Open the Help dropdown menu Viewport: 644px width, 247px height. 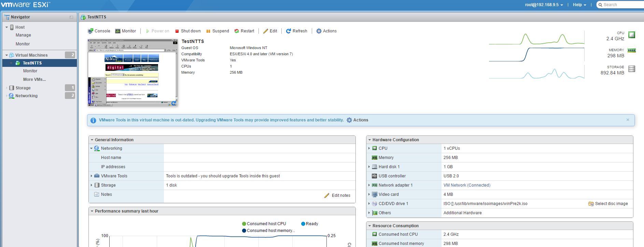click(x=579, y=5)
